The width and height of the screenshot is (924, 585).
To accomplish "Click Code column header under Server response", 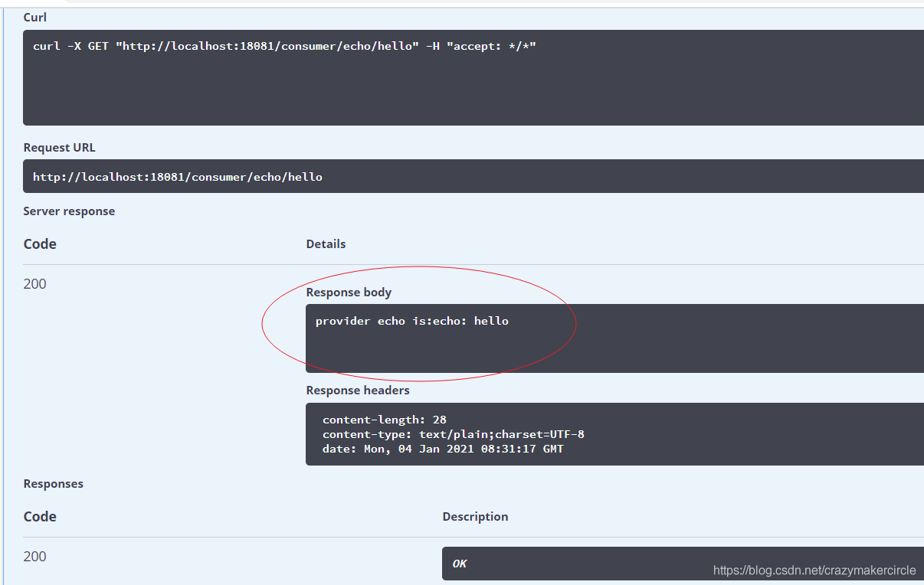I will pos(40,244).
